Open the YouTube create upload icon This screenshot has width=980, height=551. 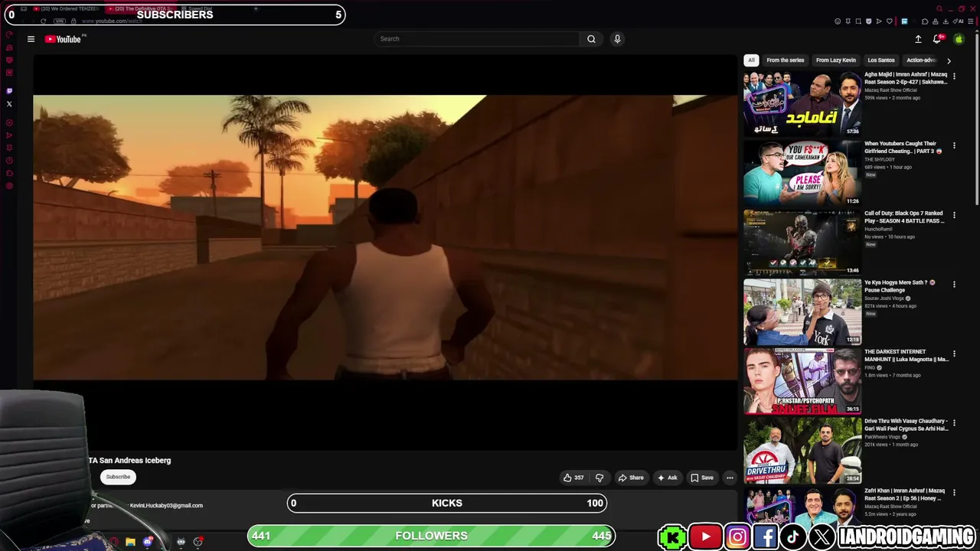tap(918, 39)
